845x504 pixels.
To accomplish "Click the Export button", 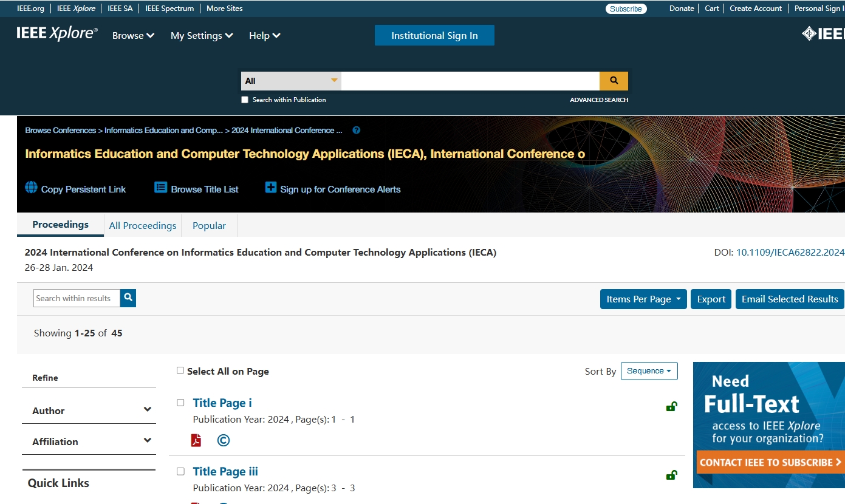I will coord(711,299).
